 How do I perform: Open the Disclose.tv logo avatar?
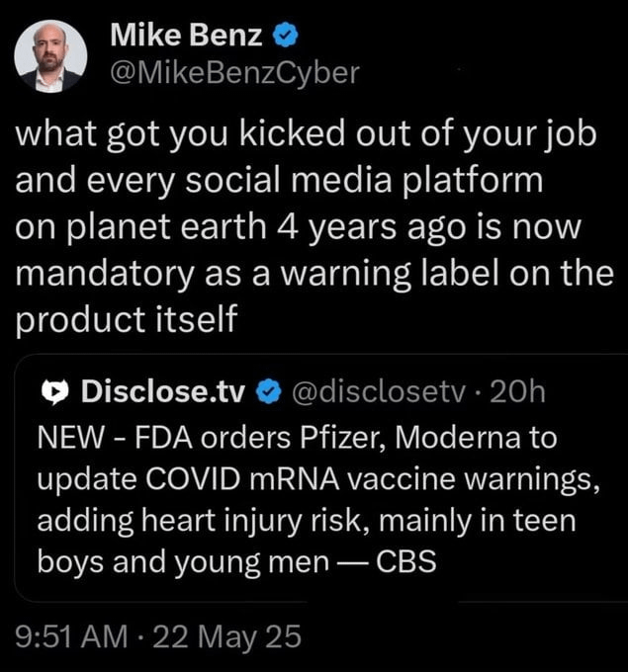point(55,392)
